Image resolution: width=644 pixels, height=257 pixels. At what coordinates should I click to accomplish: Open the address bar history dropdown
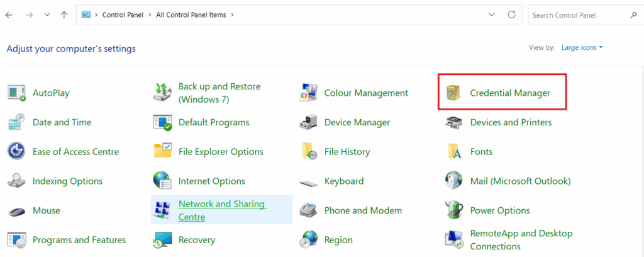[492, 15]
